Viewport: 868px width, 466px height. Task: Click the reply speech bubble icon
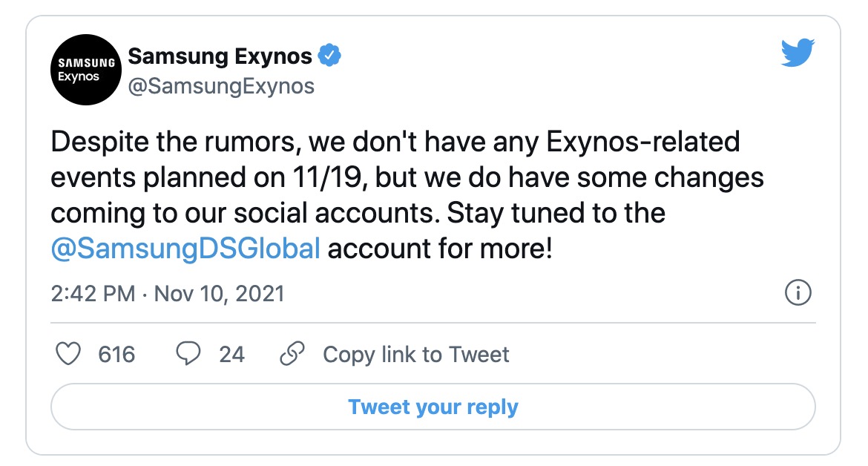tap(188, 354)
